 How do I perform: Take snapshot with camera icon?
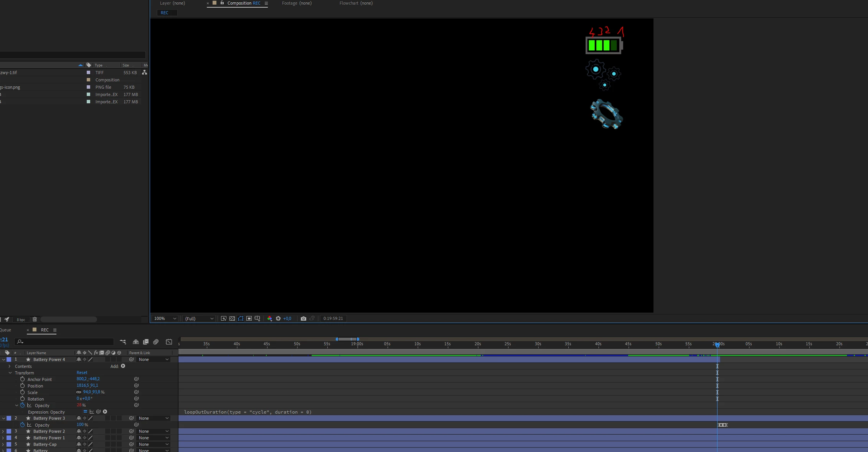[304, 319]
